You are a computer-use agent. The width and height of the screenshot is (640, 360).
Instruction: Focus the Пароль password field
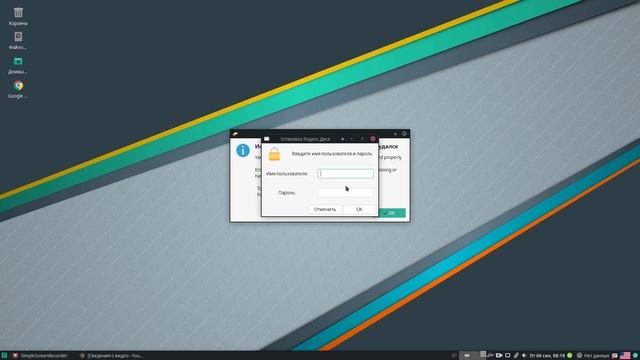(x=346, y=193)
